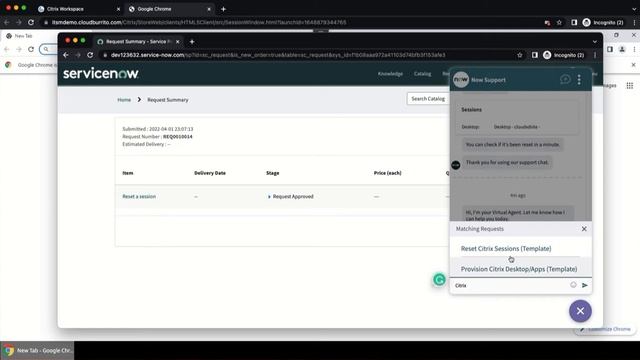Open a new tab in the outer browser
The width and height of the screenshot is (640, 360).
point(223,9)
